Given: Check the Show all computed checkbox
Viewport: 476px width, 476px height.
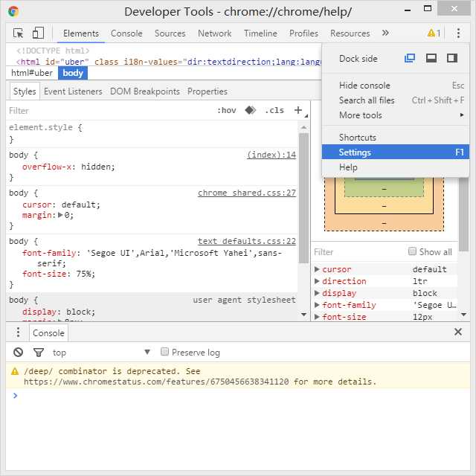Looking at the screenshot, I should [x=412, y=251].
